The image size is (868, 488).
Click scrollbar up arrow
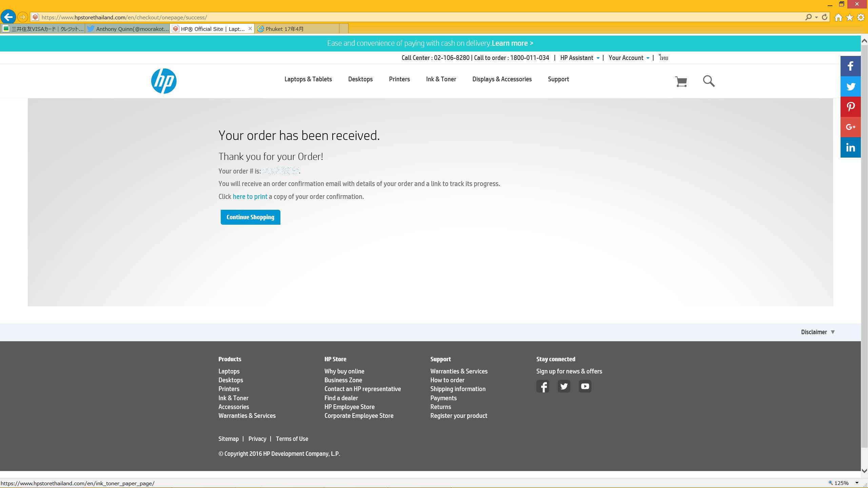pos(864,41)
